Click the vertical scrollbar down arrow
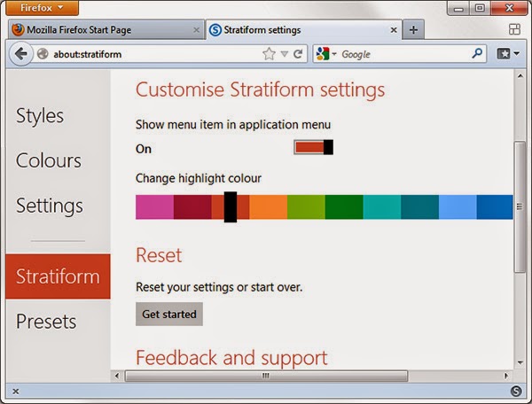Image resolution: width=532 pixels, height=404 pixels. pos(520,363)
